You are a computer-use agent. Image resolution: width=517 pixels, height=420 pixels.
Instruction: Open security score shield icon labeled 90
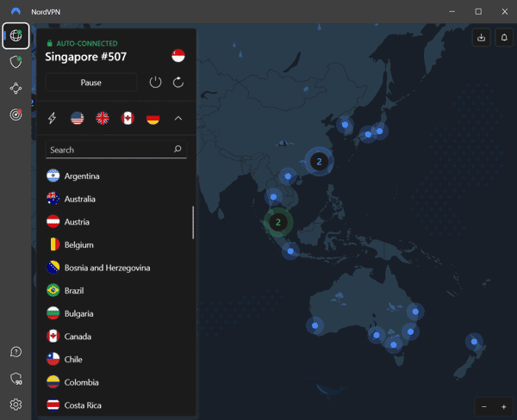pyautogui.click(x=16, y=379)
